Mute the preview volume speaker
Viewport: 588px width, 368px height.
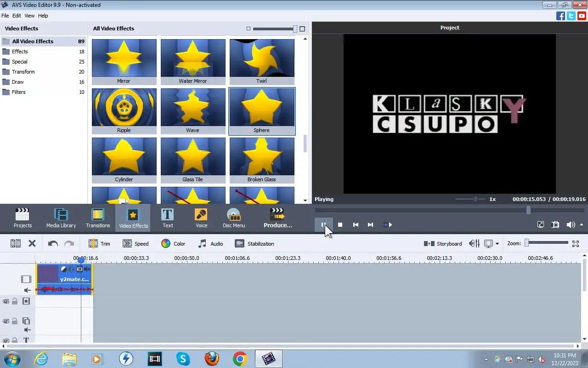pos(571,225)
